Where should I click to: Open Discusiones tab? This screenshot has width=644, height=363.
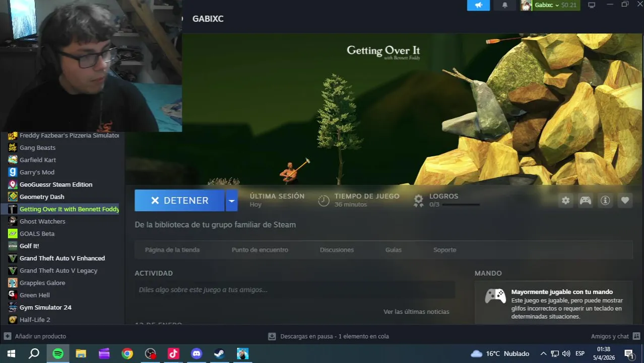337,250
